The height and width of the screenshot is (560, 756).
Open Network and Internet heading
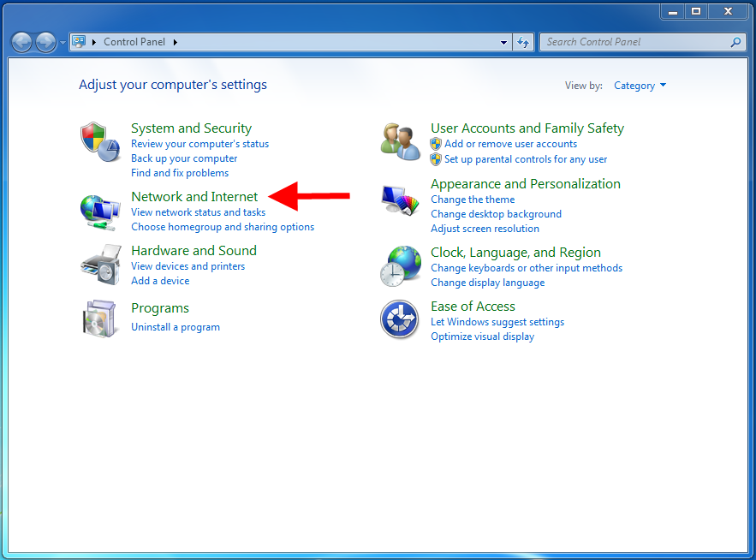(x=195, y=197)
